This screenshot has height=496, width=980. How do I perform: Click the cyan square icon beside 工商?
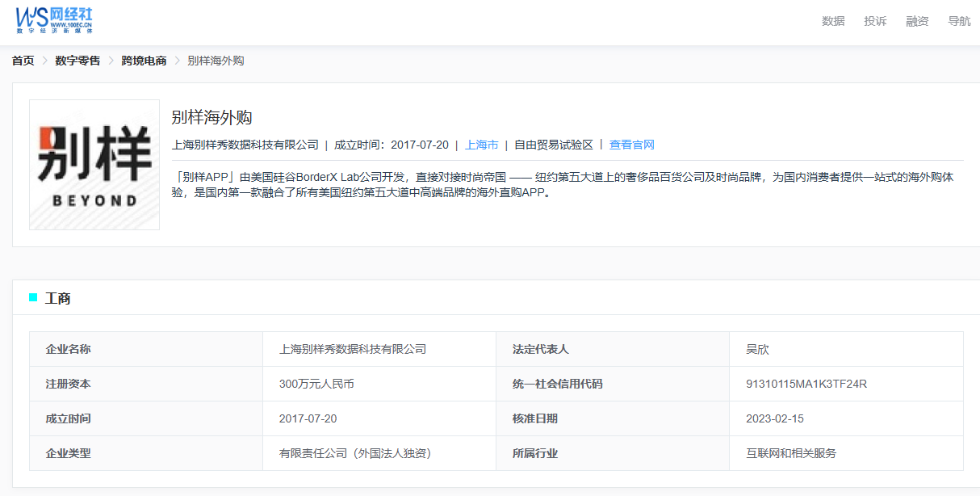(x=33, y=298)
